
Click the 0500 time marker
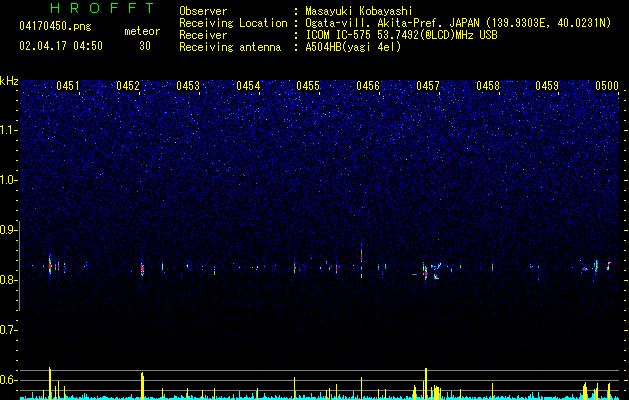[x=607, y=85]
